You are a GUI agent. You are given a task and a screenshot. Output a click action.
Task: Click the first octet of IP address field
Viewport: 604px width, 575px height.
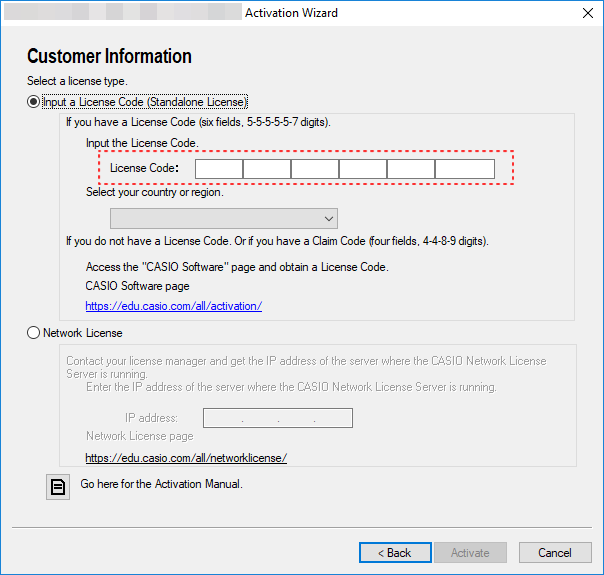(x=223, y=418)
